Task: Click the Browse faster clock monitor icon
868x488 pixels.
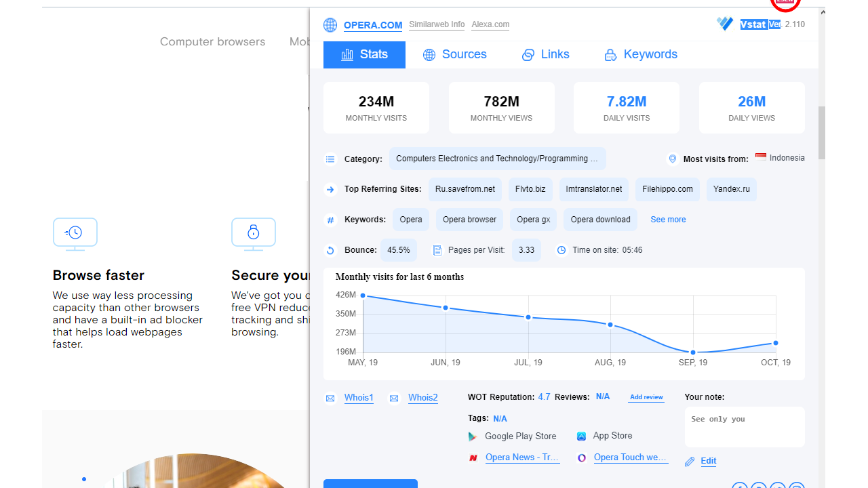Action: (75, 234)
